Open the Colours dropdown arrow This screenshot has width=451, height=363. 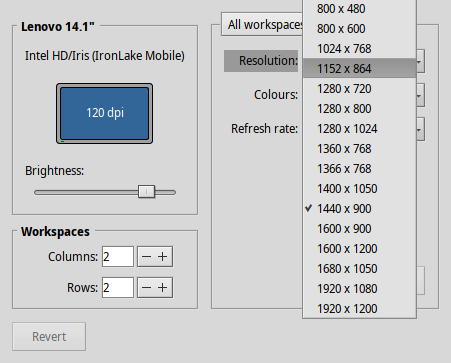tap(420, 95)
